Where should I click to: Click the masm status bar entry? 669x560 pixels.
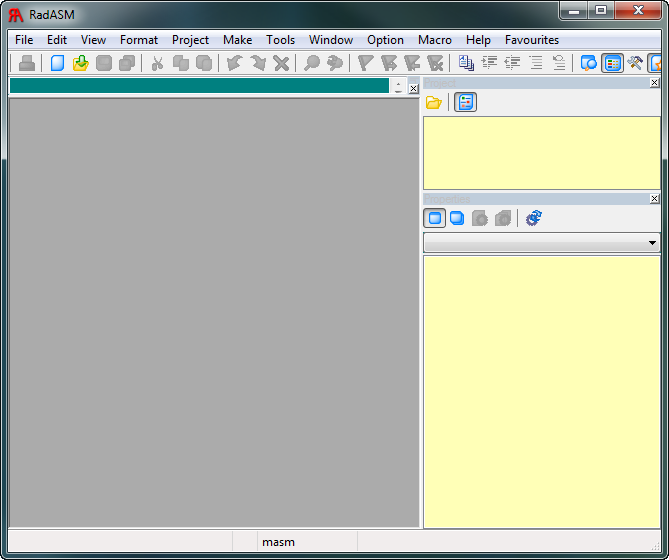point(278,542)
